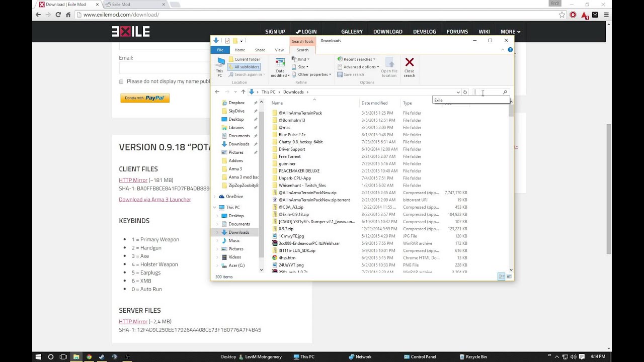The image size is (644, 362).
Task: Click the Exile logo on the website
Action: (x=131, y=32)
